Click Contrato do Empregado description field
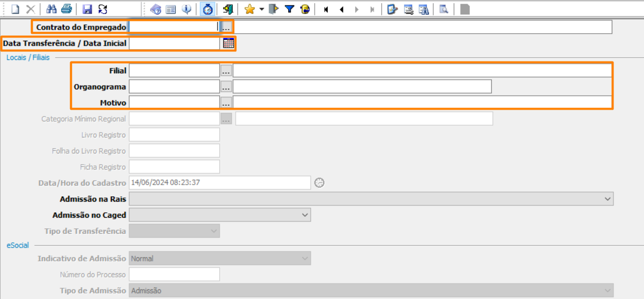Viewport: 644px width, 299px height. pos(422,27)
